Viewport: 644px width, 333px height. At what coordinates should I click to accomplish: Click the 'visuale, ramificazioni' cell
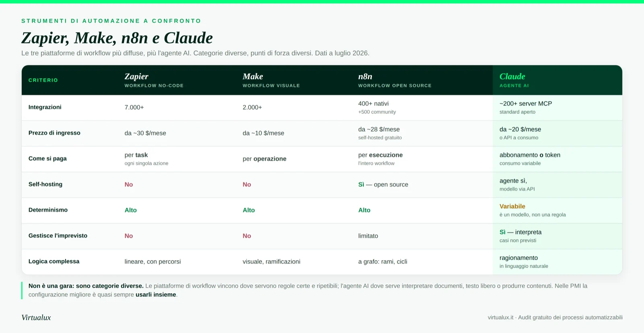pyautogui.click(x=271, y=262)
